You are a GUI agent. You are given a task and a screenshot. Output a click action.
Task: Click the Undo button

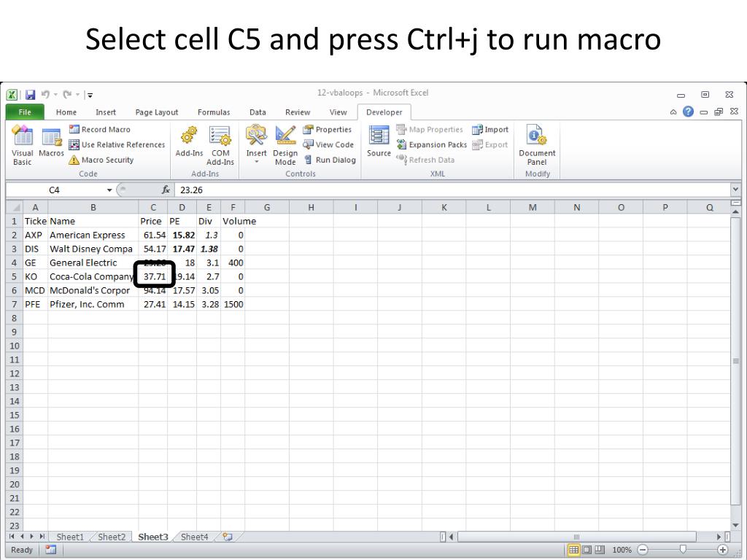click(45, 94)
